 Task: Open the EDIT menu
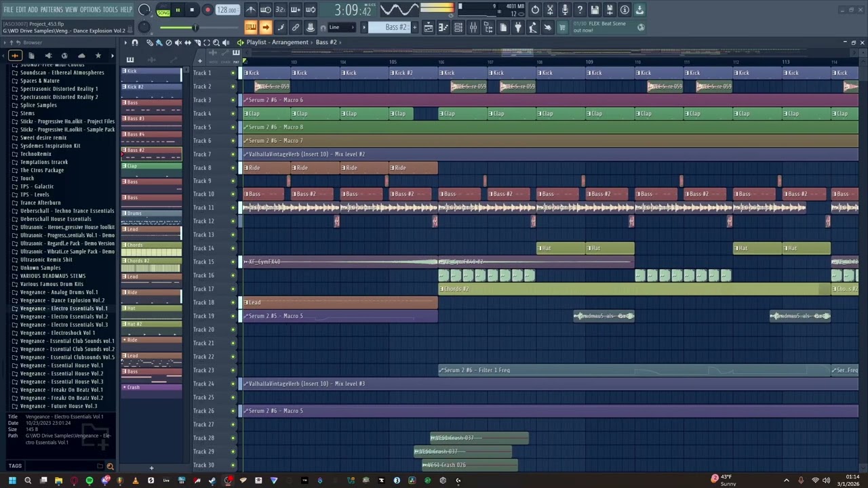(20, 9)
